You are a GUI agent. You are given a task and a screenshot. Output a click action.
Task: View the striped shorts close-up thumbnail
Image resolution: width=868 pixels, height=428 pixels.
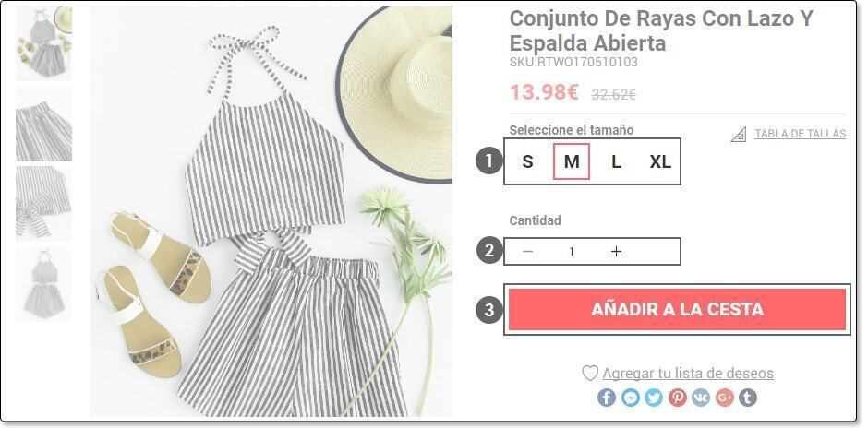(x=43, y=124)
